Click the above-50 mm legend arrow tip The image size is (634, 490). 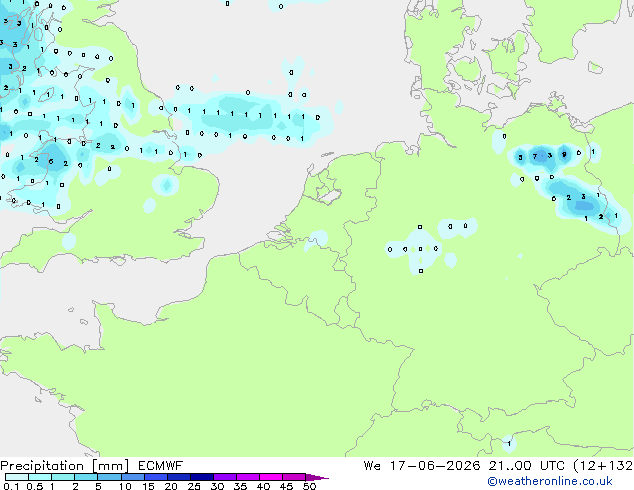pyautogui.click(x=317, y=477)
